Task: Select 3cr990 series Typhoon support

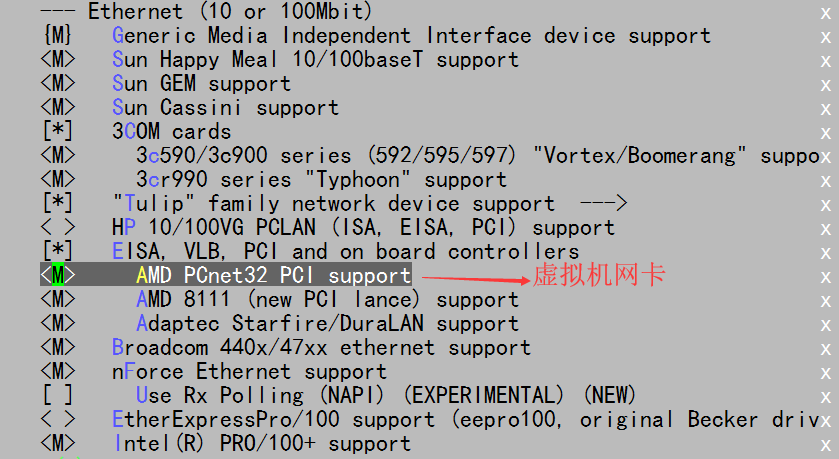Action: (321, 179)
